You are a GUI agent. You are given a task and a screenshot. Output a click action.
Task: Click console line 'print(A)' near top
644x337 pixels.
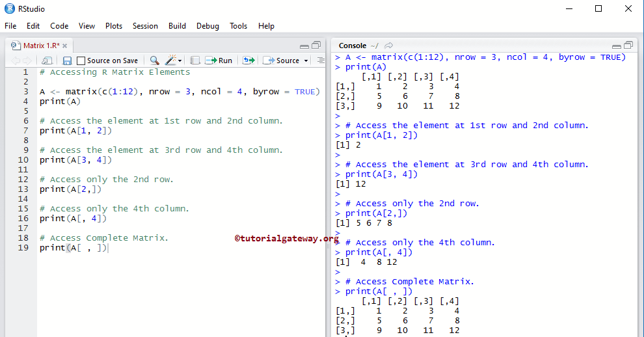(366, 67)
